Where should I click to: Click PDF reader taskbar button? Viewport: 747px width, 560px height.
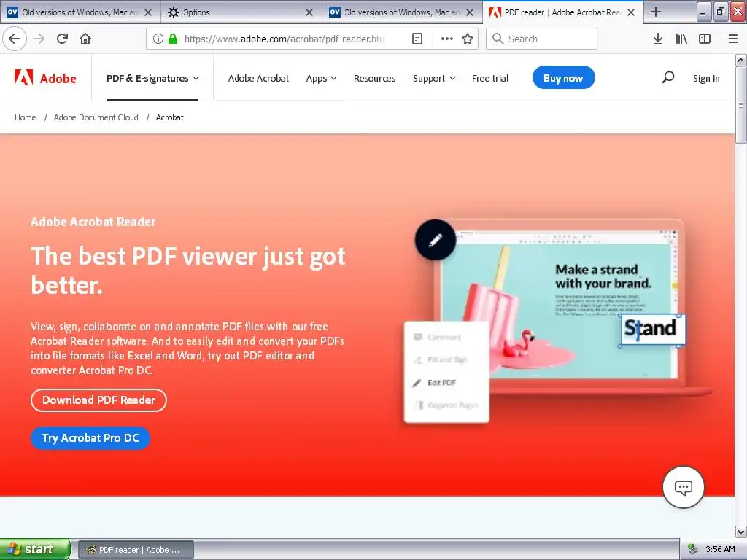pyautogui.click(x=136, y=550)
